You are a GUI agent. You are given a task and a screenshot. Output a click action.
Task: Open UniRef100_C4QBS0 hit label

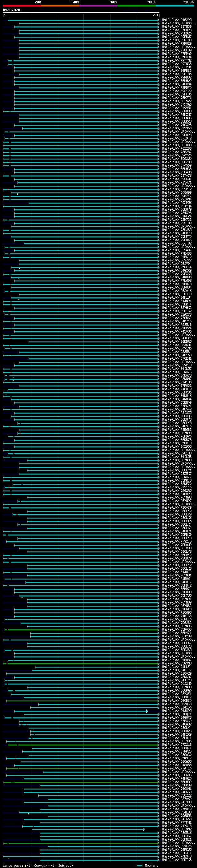[x=176, y=700]
